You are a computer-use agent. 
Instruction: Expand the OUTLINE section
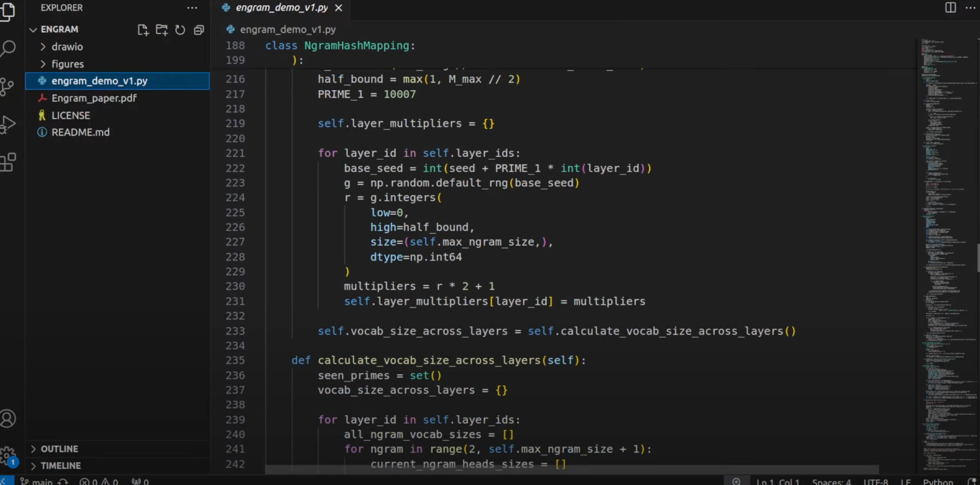[x=59, y=449]
